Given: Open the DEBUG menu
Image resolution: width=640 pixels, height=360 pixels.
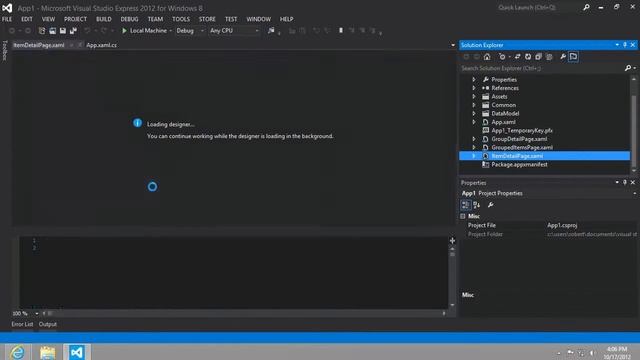Looking at the screenshot, I should click(129, 19).
